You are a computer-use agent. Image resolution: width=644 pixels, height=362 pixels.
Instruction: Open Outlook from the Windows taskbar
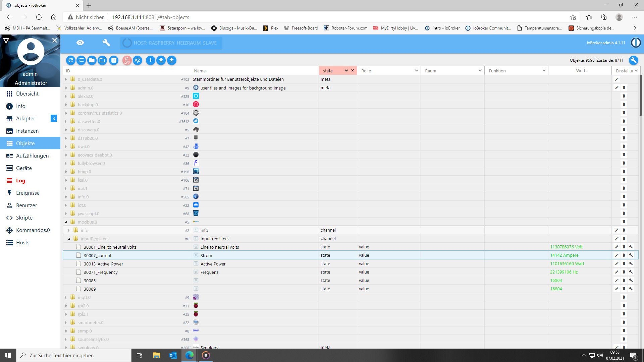(173, 355)
